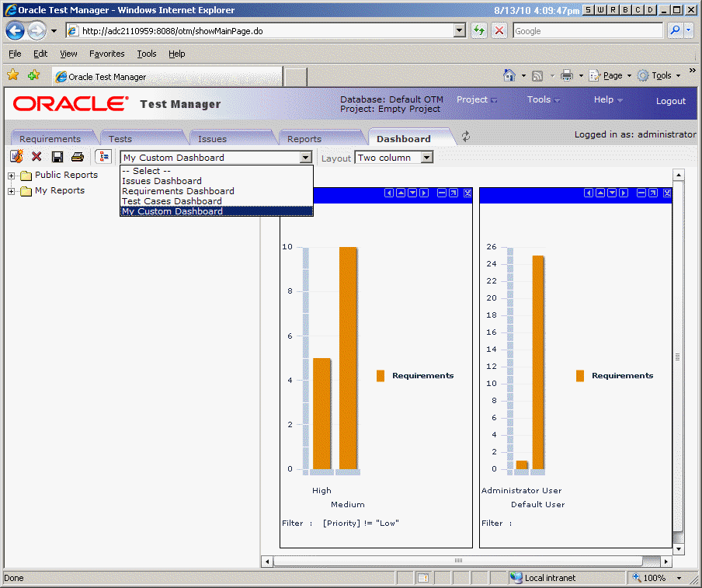Click the dashboard vertical scrollbar down arrow
The image size is (702, 588).
pos(679,549)
